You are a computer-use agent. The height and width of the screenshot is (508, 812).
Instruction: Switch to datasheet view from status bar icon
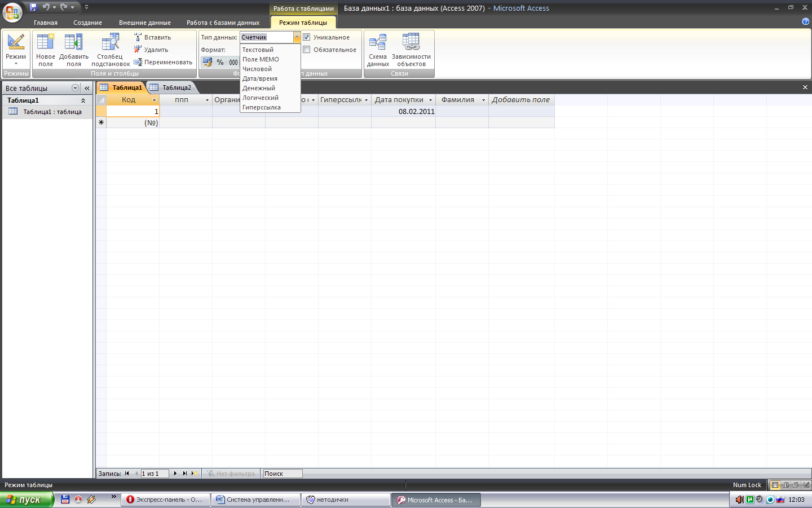775,485
